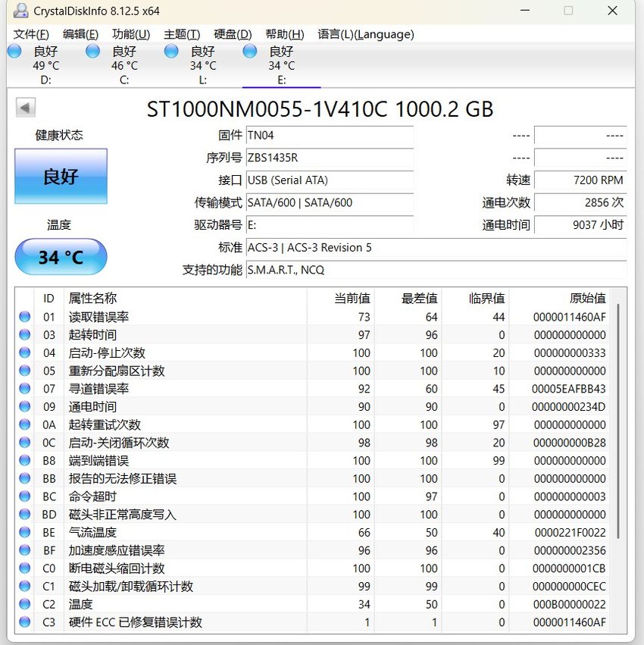Click the 最差值 column header
Screen dimensions: 644x645
point(408,298)
